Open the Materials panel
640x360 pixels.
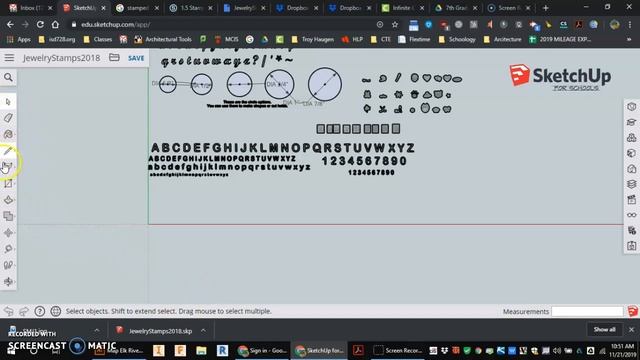(x=631, y=153)
